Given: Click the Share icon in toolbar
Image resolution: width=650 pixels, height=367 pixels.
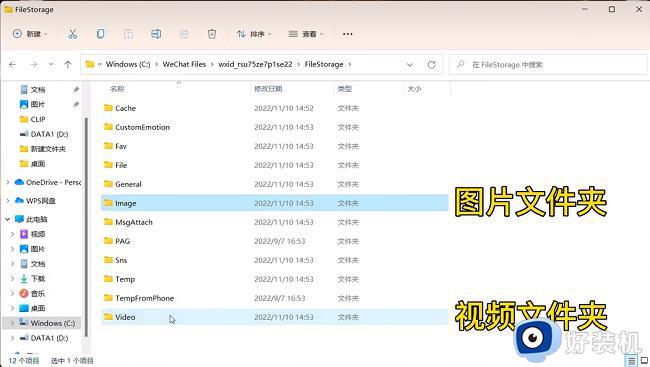Looking at the screenshot, I should click(x=184, y=34).
